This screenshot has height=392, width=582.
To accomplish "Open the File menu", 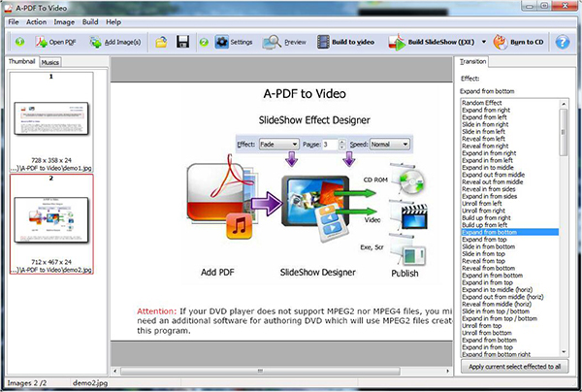I will (x=14, y=20).
